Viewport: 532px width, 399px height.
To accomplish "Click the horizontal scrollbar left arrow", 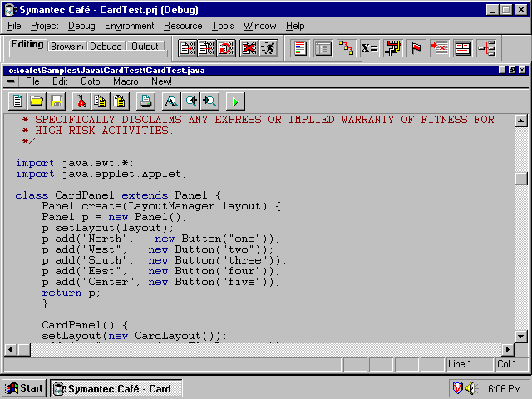I will point(11,349).
